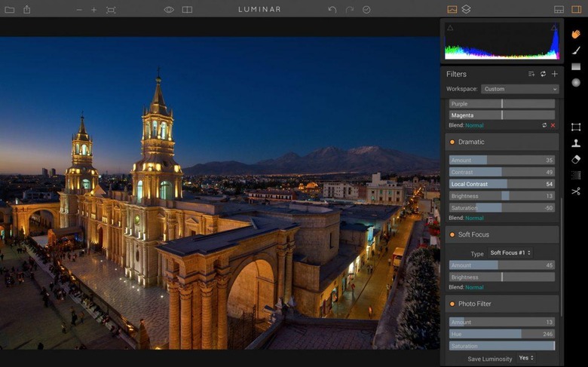This screenshot has height=367, width=588.
Task: Click the Filters panel title
Action: point(456,74)
